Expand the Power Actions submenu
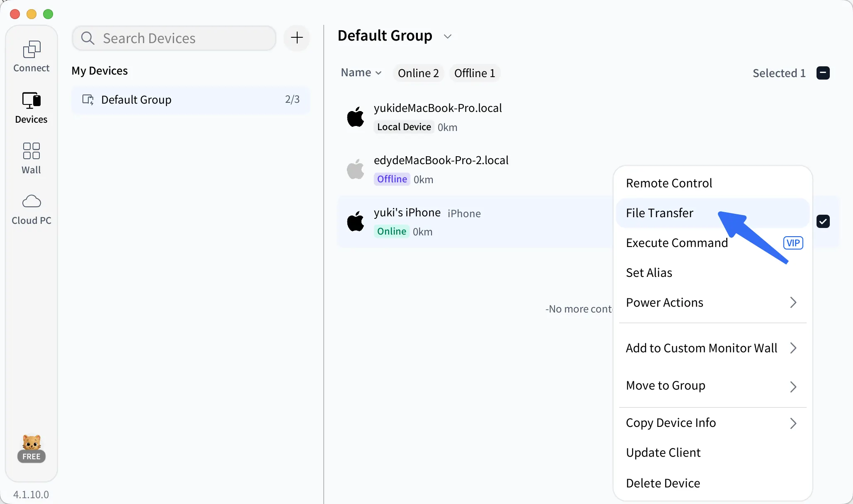Screen dimensions: 853x504 coord(712,303)
